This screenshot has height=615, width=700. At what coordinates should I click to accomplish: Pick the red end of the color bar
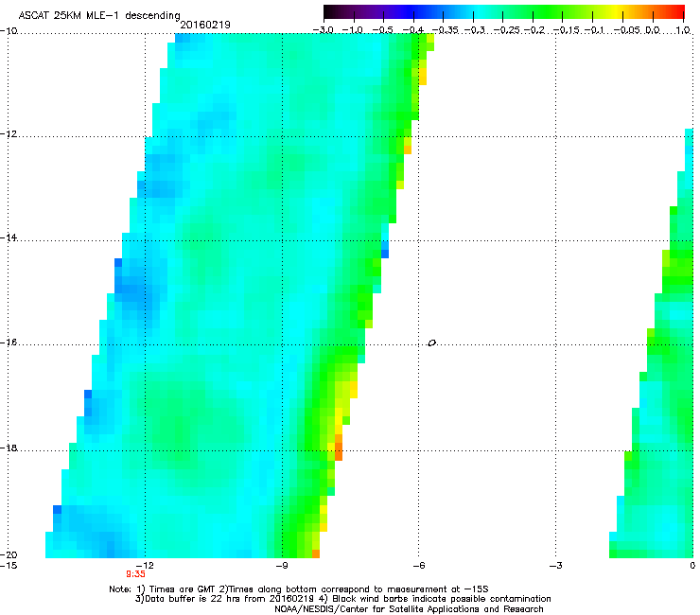click(678, 12)
